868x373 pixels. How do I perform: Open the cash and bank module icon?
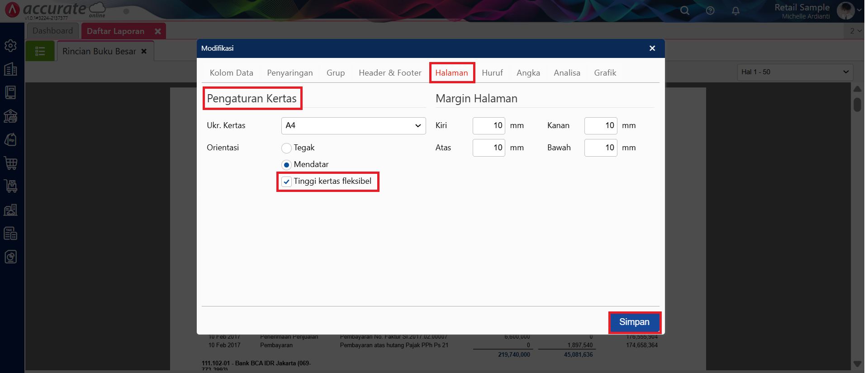click(10, 116)
